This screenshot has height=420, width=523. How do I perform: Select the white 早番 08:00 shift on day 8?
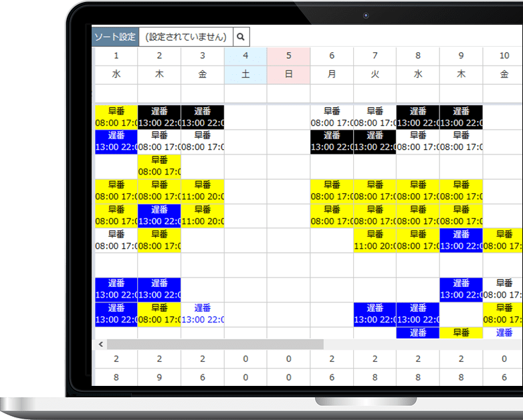pyautogui.click(x=418, y=142)
